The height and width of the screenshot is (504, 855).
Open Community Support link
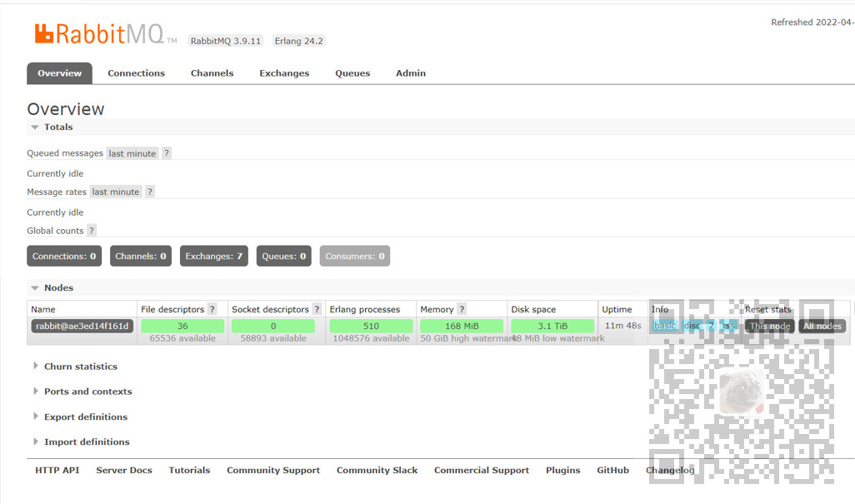pos(273,470)
